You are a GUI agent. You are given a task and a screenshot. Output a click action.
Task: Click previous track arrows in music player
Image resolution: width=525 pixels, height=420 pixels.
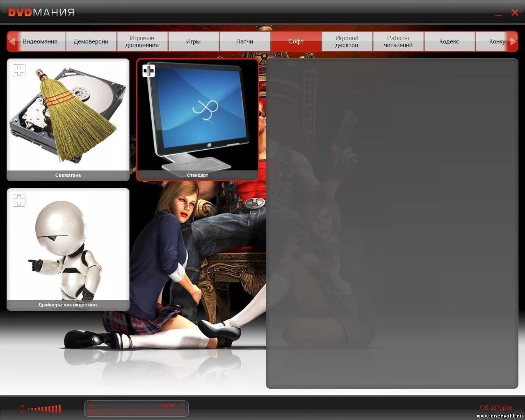coord(91,405)
